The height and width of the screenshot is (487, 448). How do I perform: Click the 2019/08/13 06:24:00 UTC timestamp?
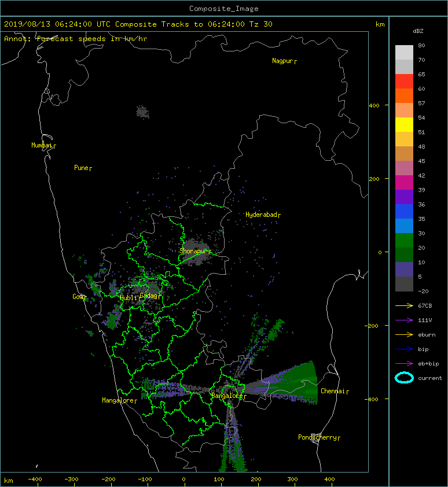click(57, 24)
